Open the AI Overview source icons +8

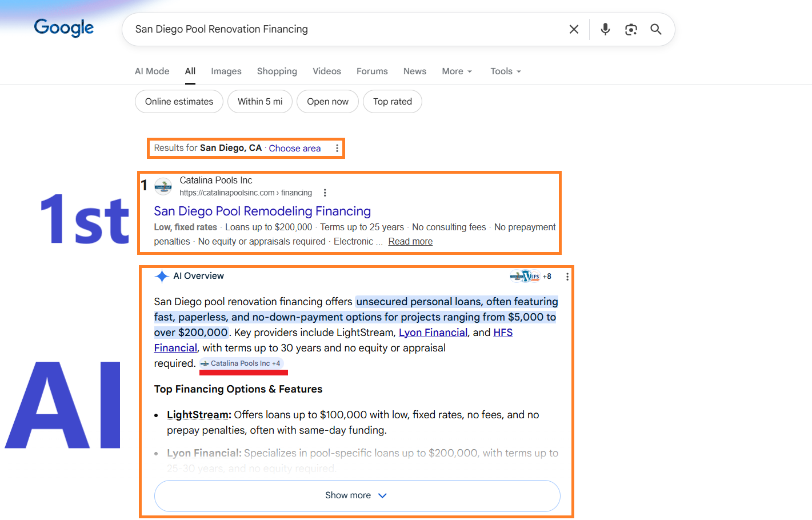click(531, 277)
